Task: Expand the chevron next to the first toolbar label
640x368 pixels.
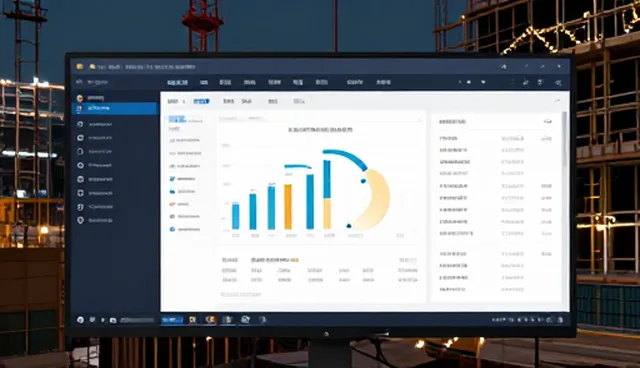Action: coord(184,102)
